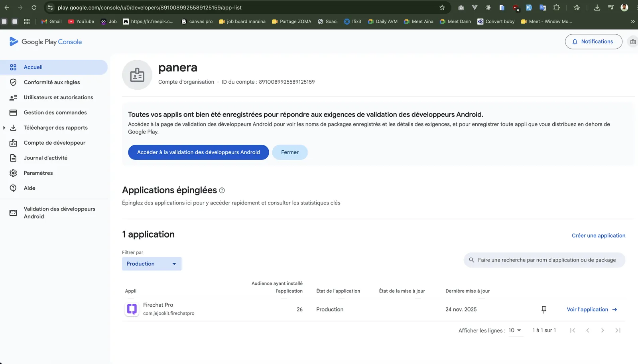Open the rows per page dropdown
The height and width of the screenshot is (364, 638).
(515, 331)
